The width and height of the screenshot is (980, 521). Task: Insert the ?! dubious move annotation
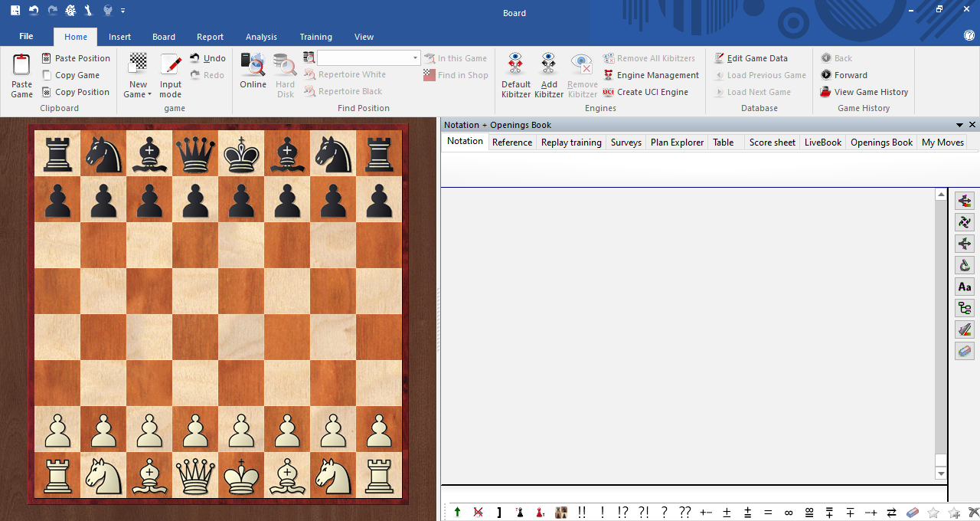(x=644, y=513)
